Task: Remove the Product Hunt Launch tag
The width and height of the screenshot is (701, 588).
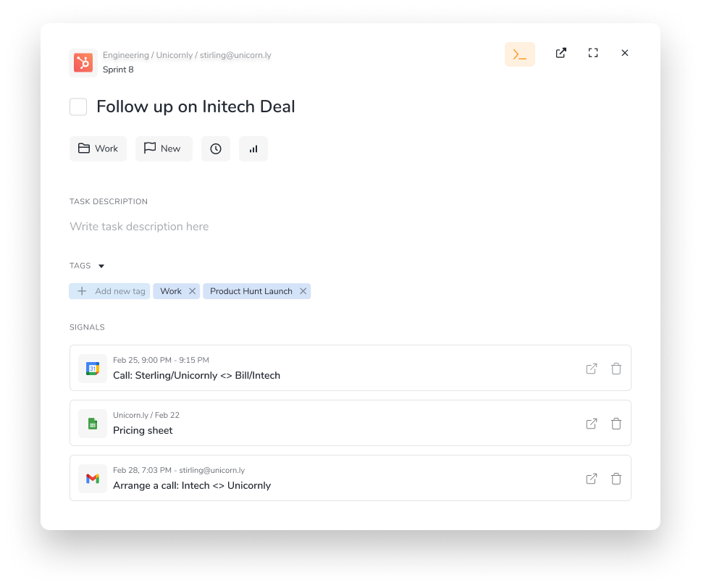Action: 303,291
